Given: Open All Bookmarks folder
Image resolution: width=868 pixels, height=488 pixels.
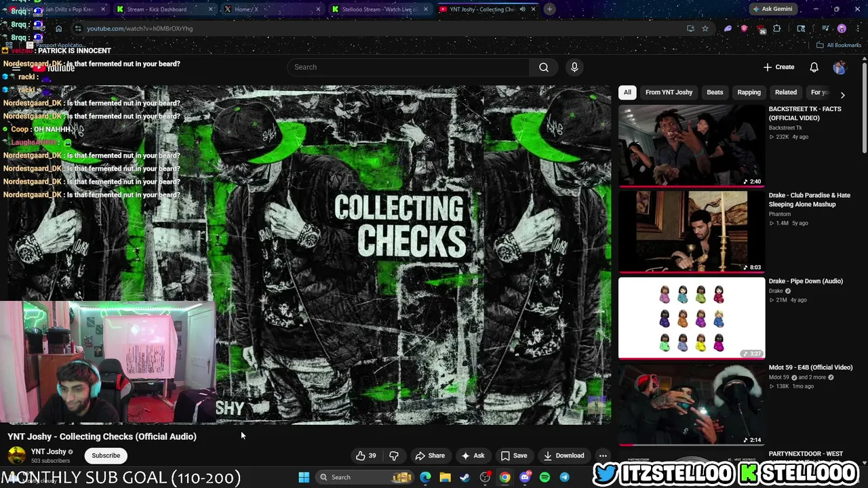Looking at the screenshot, I should pos(839,45).
